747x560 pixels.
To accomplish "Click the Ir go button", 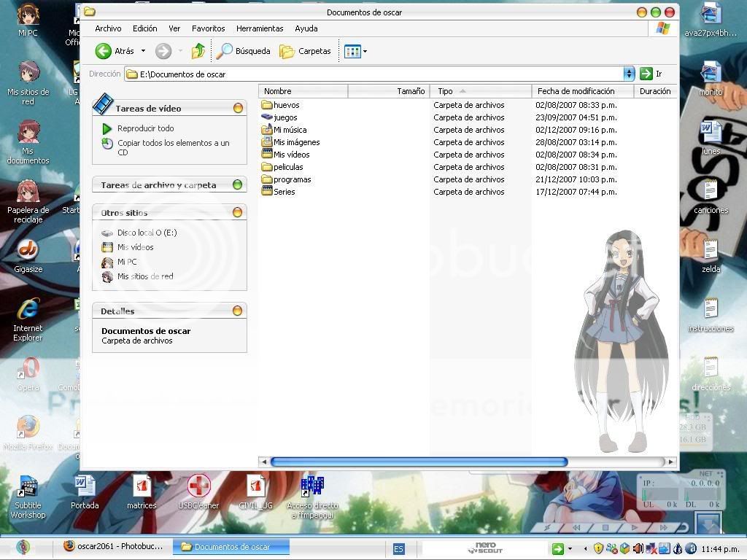I will 646,74.
